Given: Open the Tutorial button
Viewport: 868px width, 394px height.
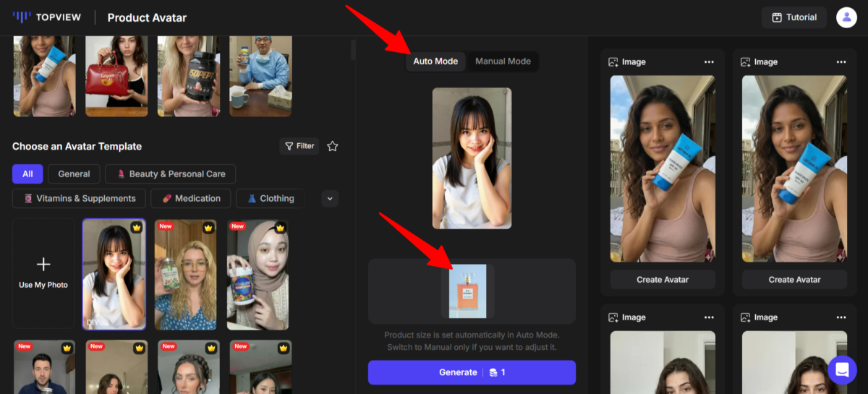Looking at the screenshot, I should (793, 17).
